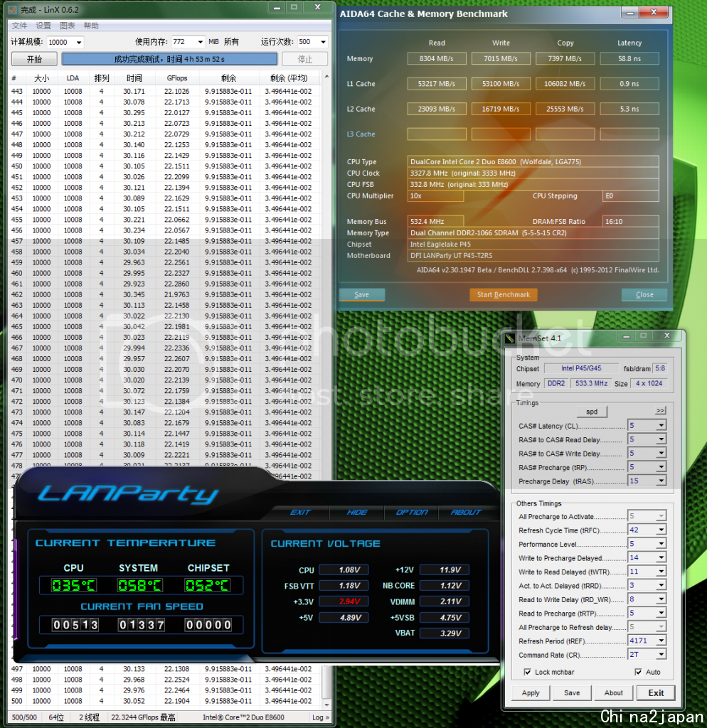Click the LinX scrollbar up arrow
This screenshot has width=707, height=728.
326,76
